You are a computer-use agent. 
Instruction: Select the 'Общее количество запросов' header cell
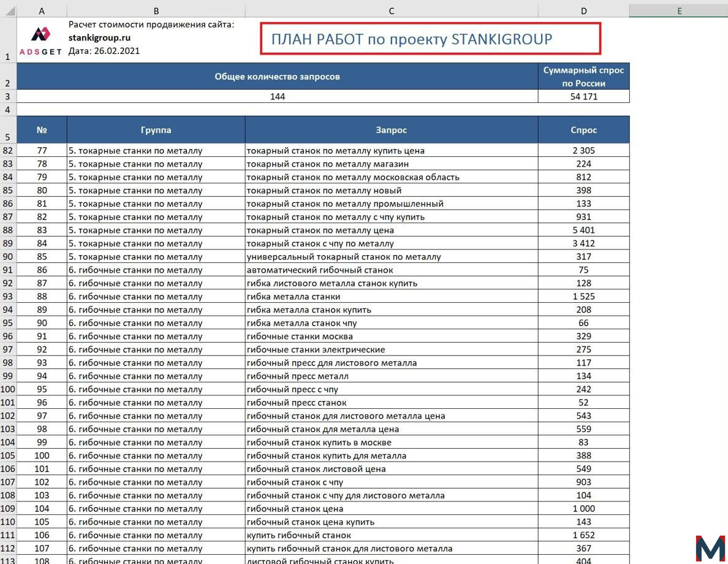[x=277, y=76]
